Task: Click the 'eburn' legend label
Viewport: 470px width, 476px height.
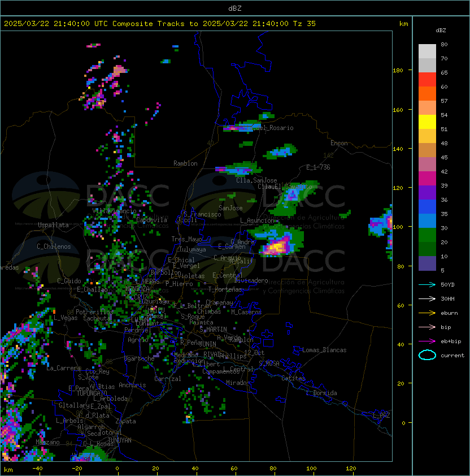Action: pyautogui.click(x=449, y=313)
